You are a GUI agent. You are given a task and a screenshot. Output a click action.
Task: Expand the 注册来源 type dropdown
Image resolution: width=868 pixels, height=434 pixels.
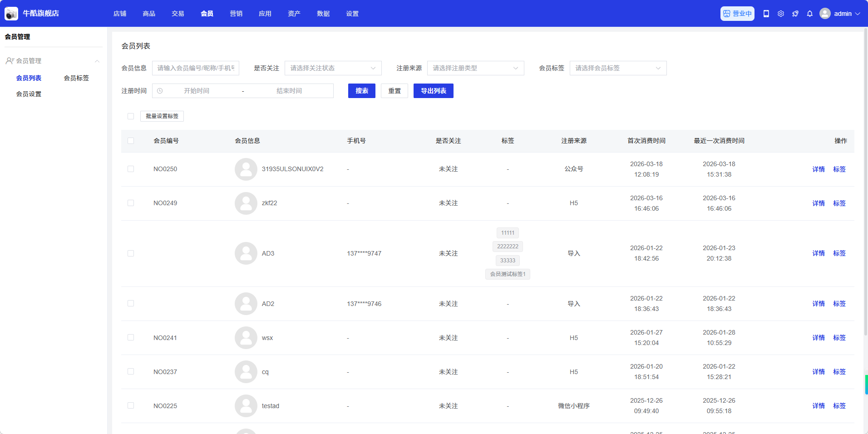click(x=475, y=68)
